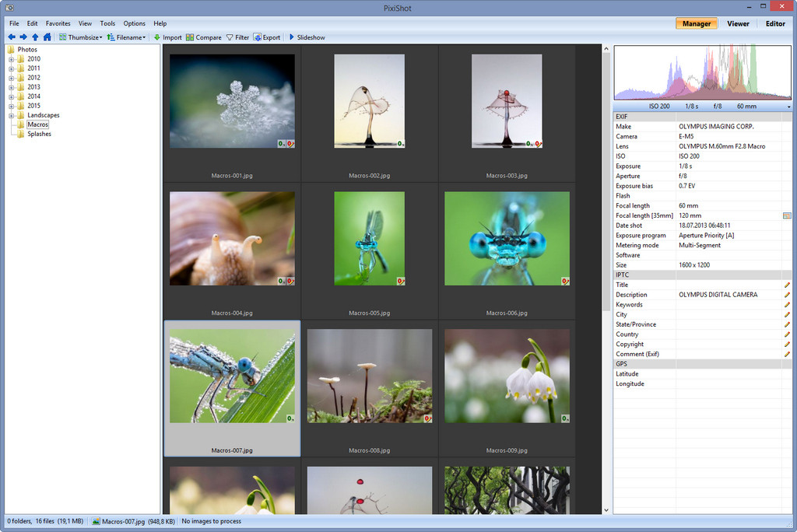Click the PixiShot camera icon in title bar
The width and height of the screenshot is (797, 532).
[x=9, y=8]
